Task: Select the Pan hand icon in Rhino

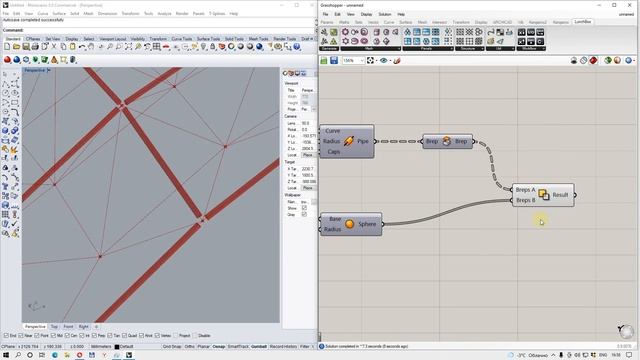Action: click(x=91, y=47)
